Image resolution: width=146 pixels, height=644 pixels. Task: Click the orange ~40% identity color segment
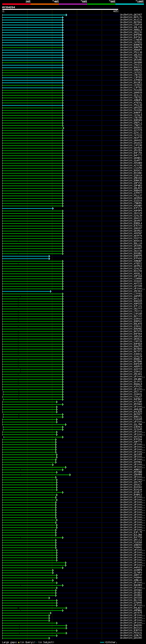(x=45, y=4)
